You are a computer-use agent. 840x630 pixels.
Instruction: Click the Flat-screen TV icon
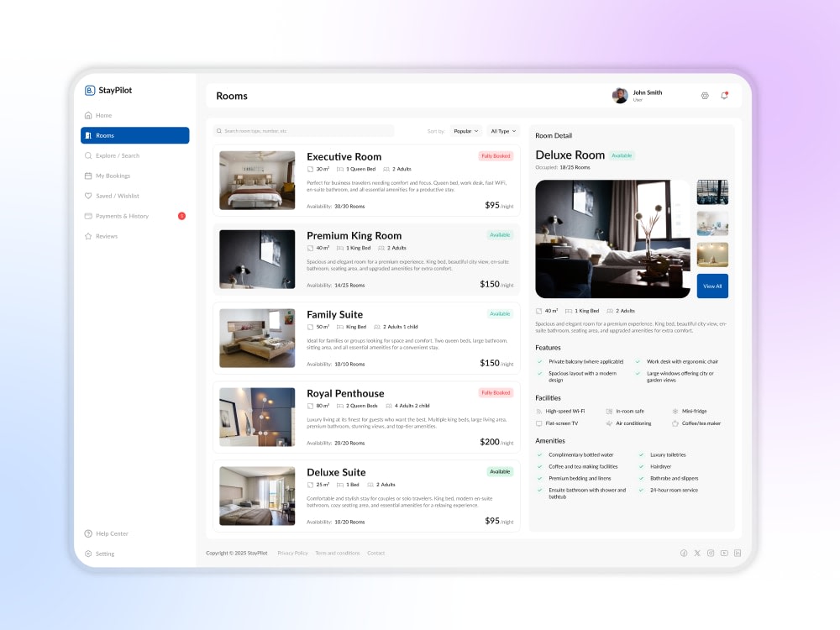[x=539, y=423]
